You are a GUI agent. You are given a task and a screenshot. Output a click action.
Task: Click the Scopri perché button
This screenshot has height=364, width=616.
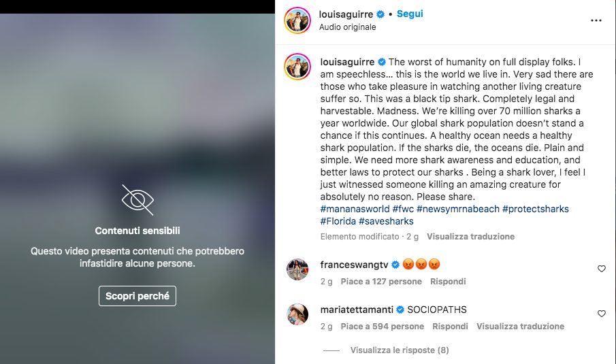(137, 296)
